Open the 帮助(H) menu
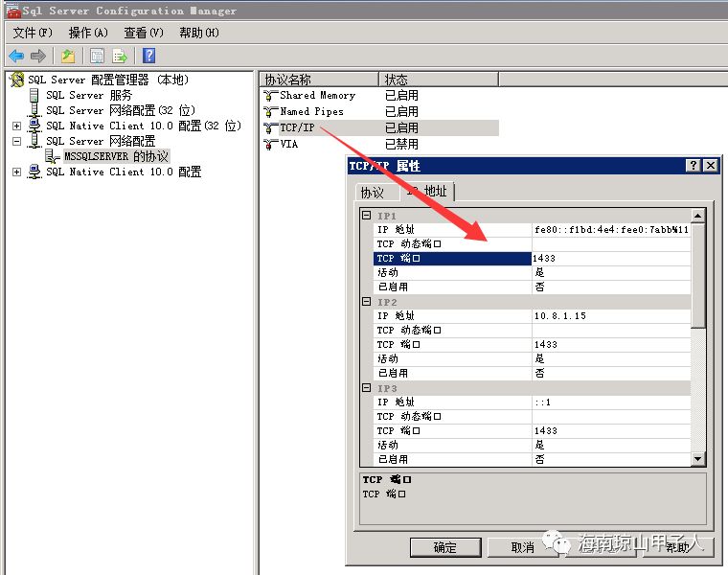Image resolution: width=728 pixels, height=575 pixels. pyautogui.click(x=198, y=33)
